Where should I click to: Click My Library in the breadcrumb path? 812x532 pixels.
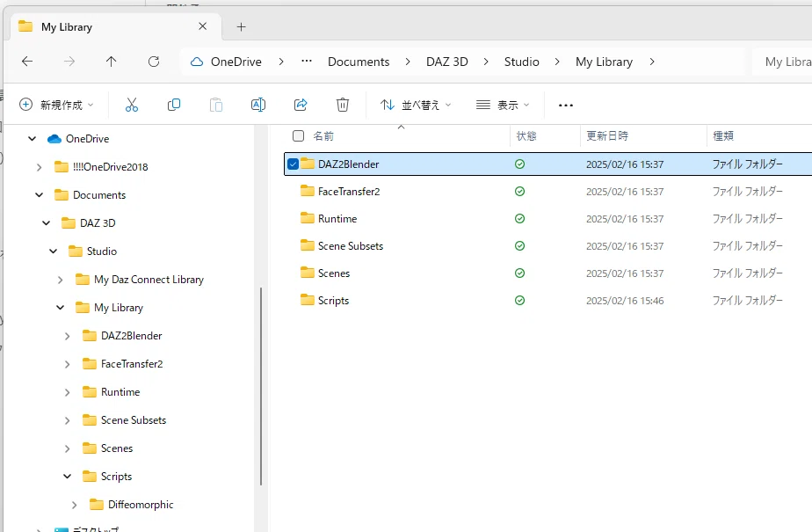[x=604, y=62]
